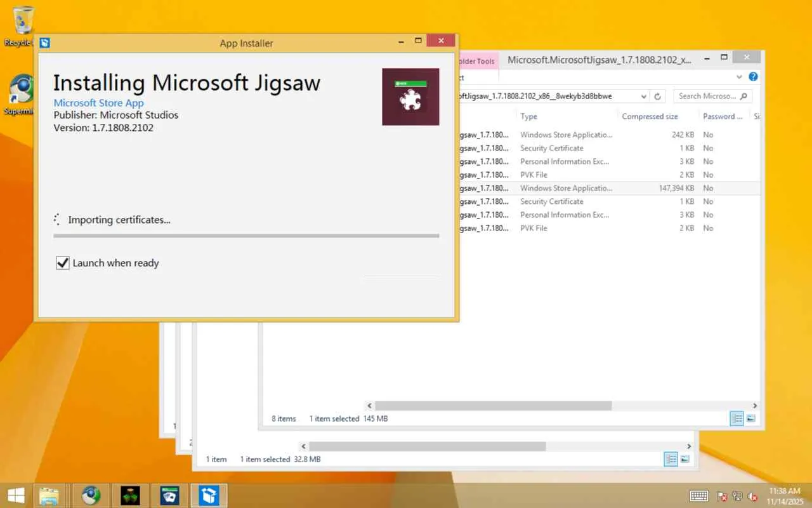Image resolution: width=812 pixels, height=508 pixels.
Task: Switch to large icons view in the 8 items window
Action: point(751,418)
